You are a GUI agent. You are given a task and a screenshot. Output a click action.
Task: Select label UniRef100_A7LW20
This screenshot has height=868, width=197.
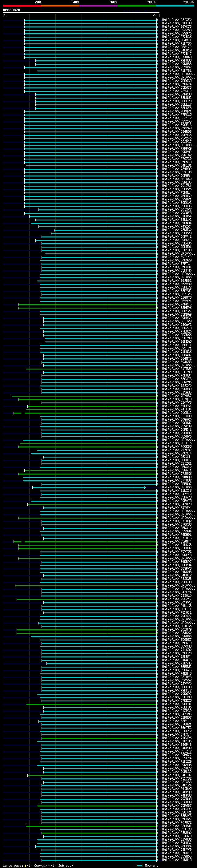177,331
